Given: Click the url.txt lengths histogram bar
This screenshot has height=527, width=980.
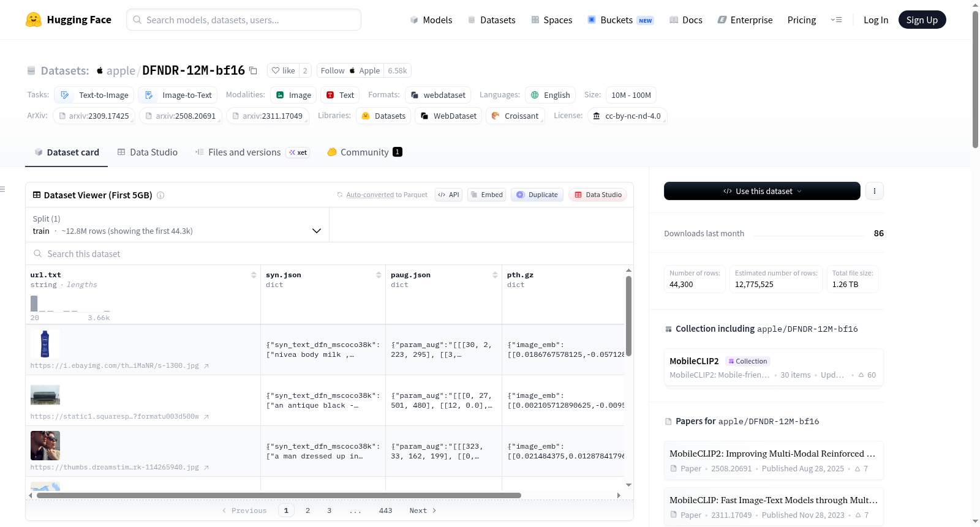Looking at the screenshot, I should tap(34, 304).
